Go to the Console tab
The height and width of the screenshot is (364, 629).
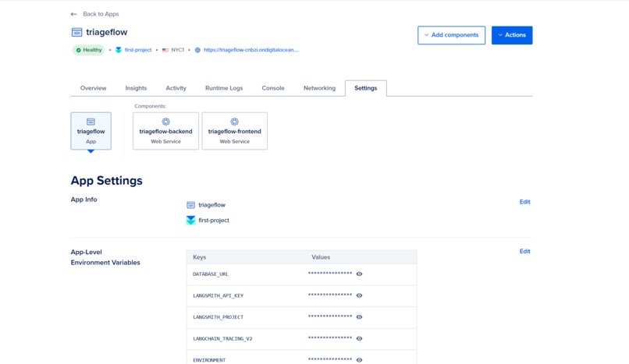click(273, 88)
